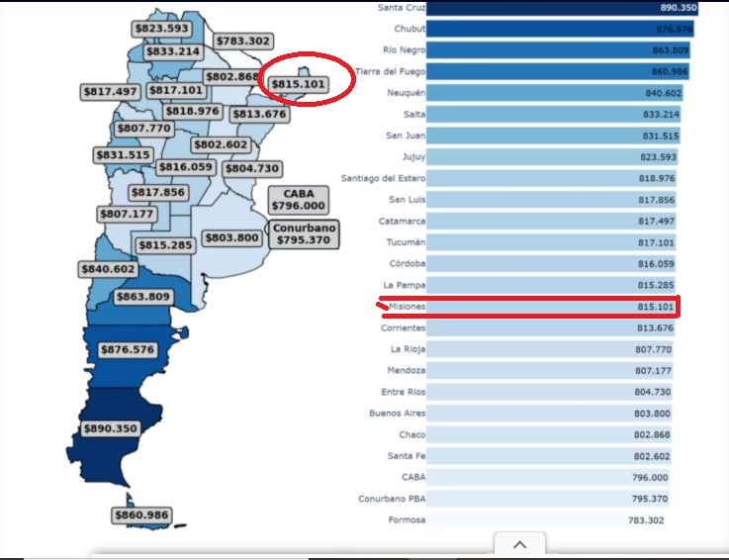Select the $860.986 label at the map's bottom
This screenshot has width=729, height=560.
point(142,515)
